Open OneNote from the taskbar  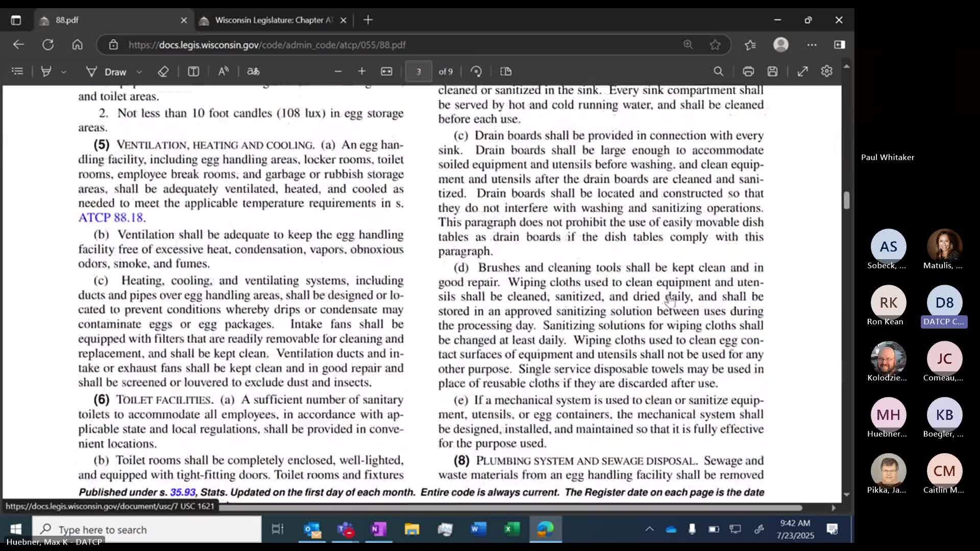point(379,530)
